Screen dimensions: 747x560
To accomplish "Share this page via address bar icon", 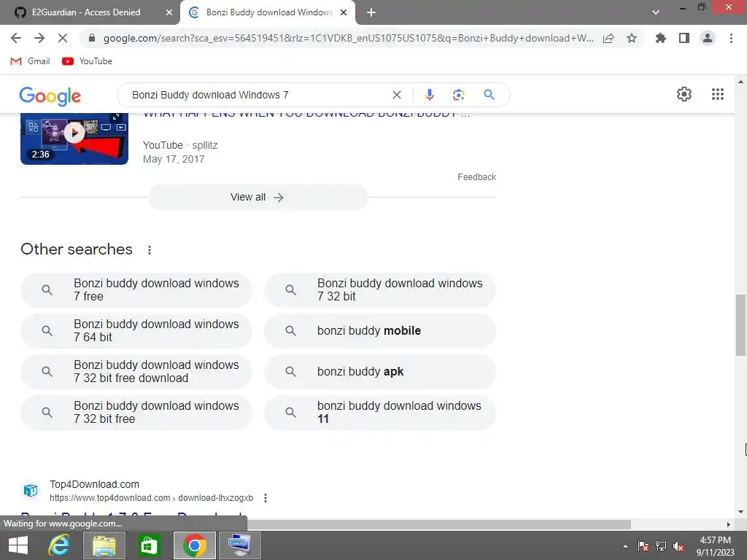I will pyautogui.click(x=608, y=38).
